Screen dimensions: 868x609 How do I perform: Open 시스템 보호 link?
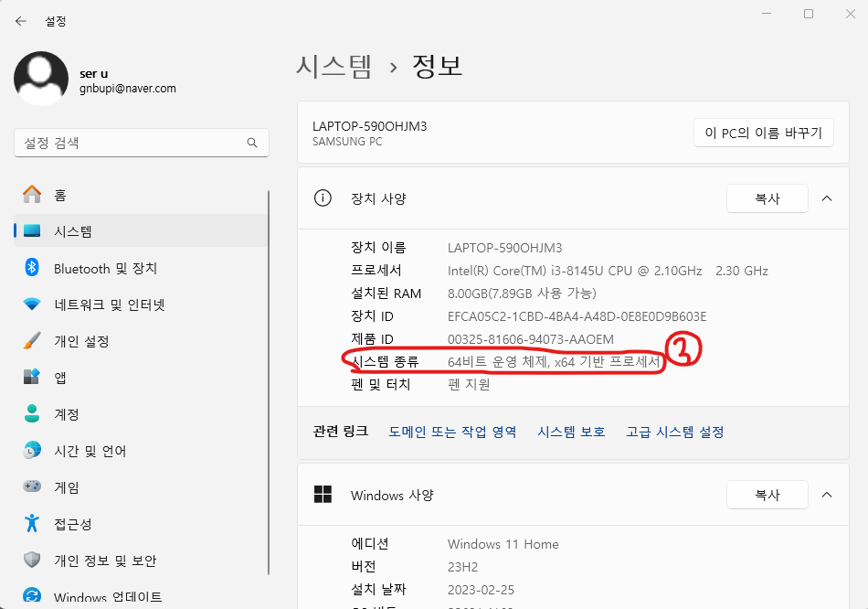(x=571, y=432)
